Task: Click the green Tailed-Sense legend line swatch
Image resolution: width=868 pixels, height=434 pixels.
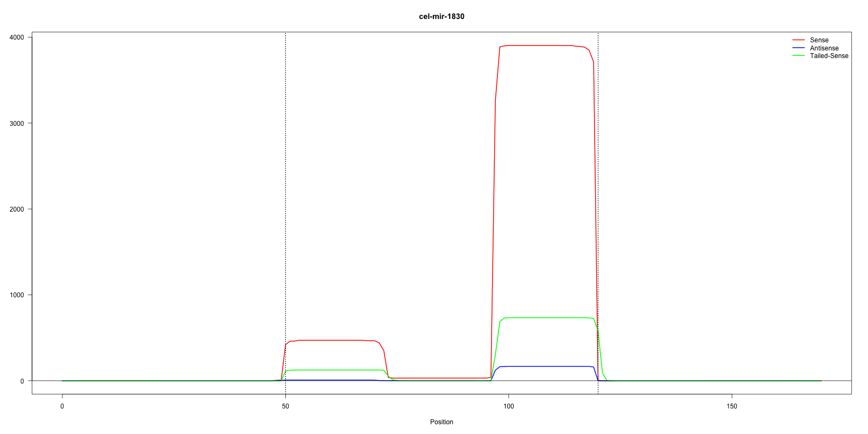Action: (x=798, y=56)
